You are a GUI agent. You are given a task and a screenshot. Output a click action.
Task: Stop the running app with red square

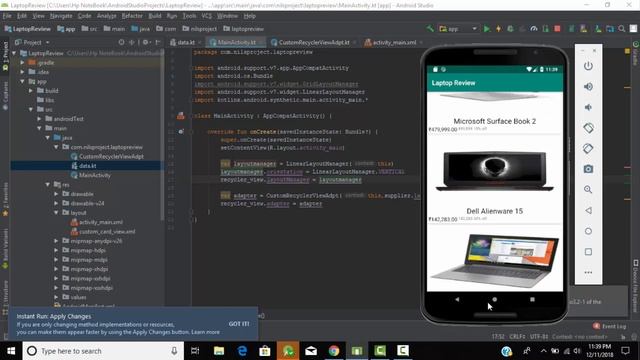click(x=557, y=29)
